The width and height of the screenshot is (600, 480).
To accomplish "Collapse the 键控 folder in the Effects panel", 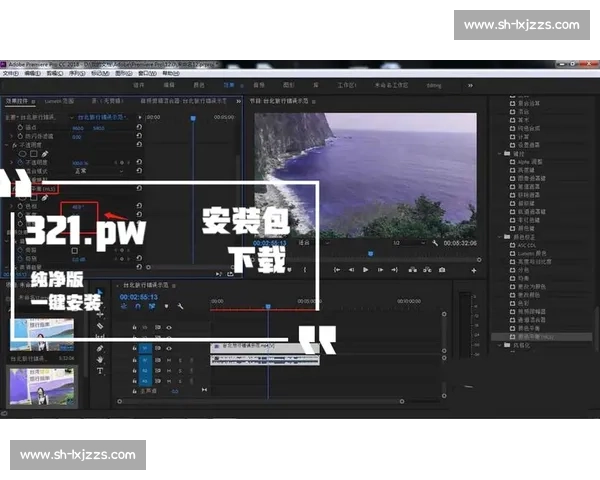I will pos(499,154).
